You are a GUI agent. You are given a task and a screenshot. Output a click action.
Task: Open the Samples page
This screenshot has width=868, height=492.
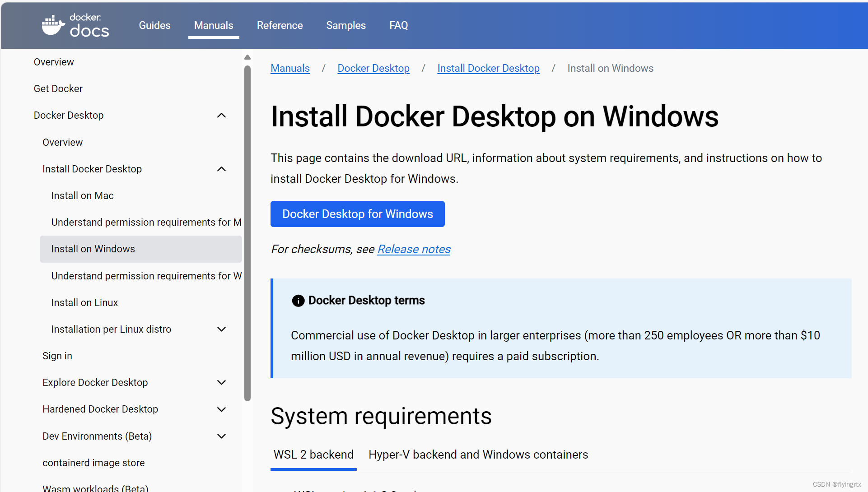tap(345, 25)
